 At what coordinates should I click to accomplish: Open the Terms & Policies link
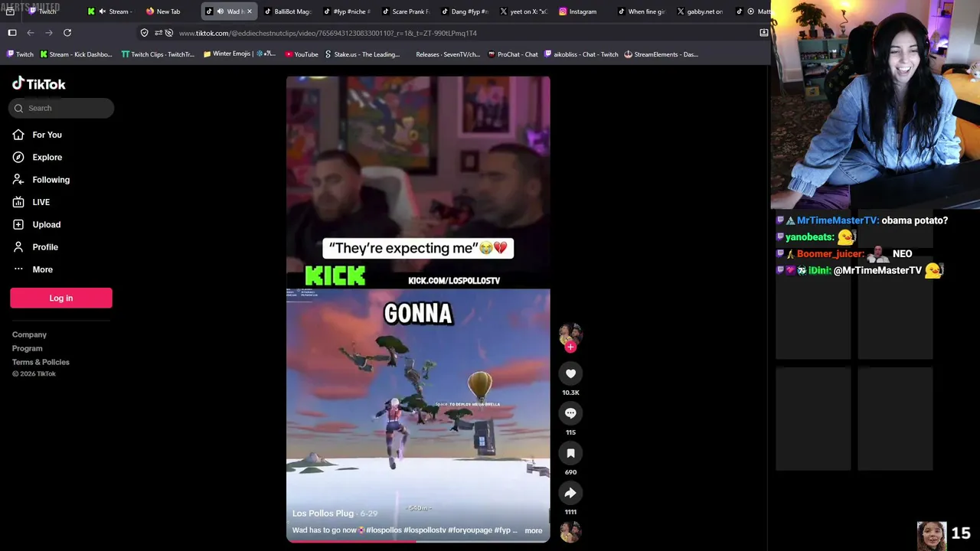tap(41, 362)
